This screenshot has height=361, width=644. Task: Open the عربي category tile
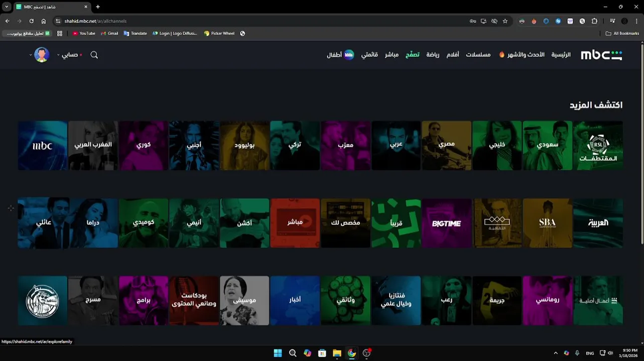(x=396, y=145)
